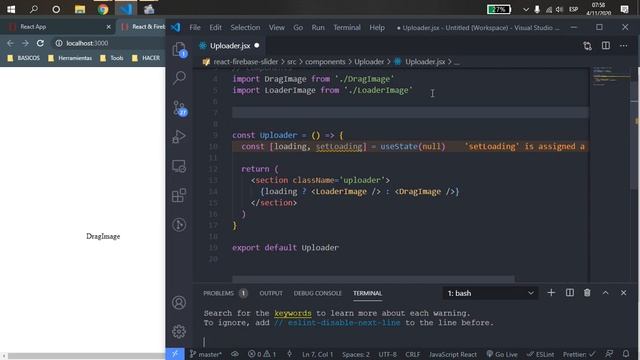Click Prettier status bar item
Viewport: 640px width, 360px height.
tap(579, 354)
